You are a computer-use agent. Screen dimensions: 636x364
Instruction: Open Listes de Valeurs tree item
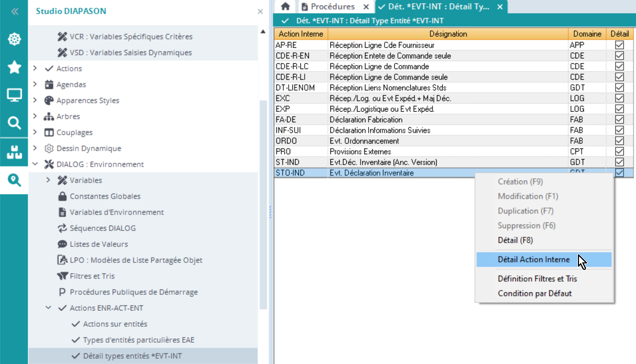click(x=99, y=244)
